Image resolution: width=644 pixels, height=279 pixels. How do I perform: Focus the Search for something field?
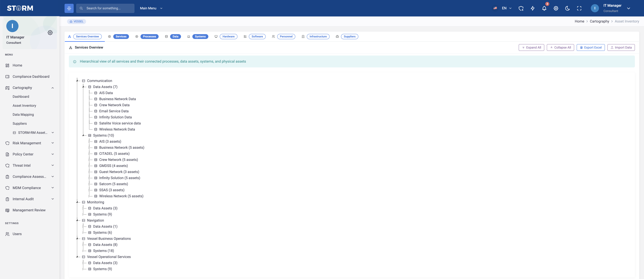(x=105, y=8)
